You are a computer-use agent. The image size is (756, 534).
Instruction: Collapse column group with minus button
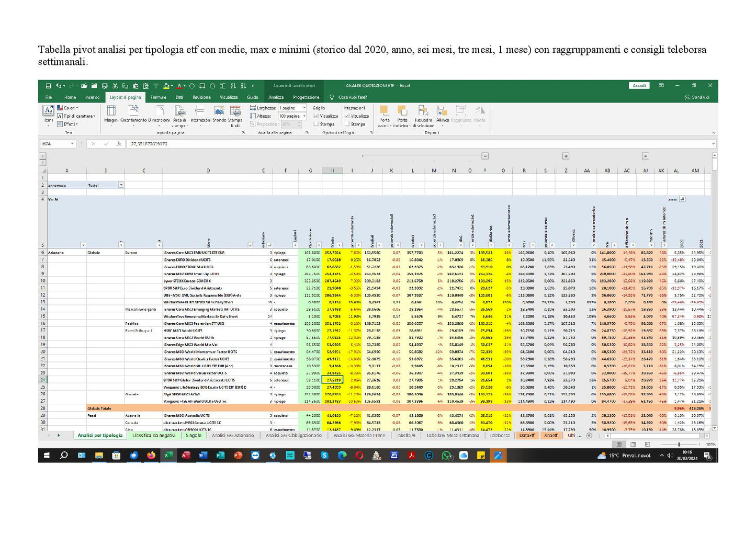tap(485, 156)
